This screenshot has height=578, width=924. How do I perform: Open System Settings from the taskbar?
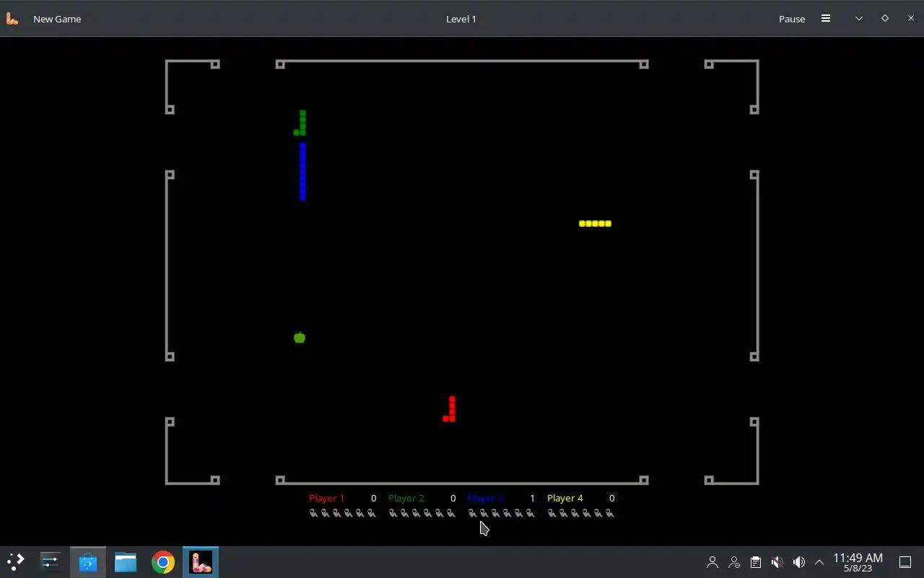point(51,562)
